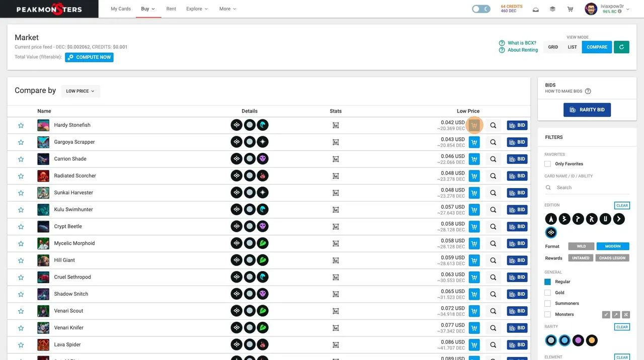The width and height of the screenshot is (644, 360).
Task: Select the Untamed 'U' edition icon
Action: [605, 219]
